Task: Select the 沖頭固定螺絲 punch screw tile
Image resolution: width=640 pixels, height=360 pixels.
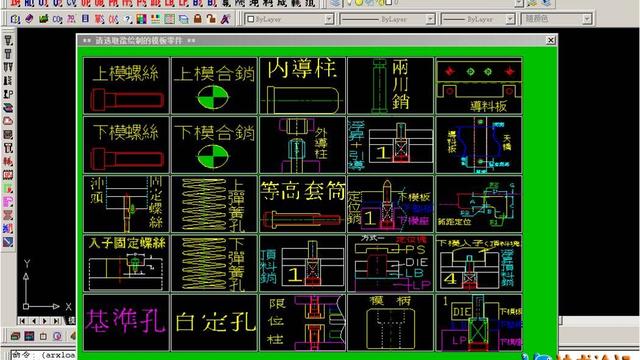Action: [x=126, y=204]
